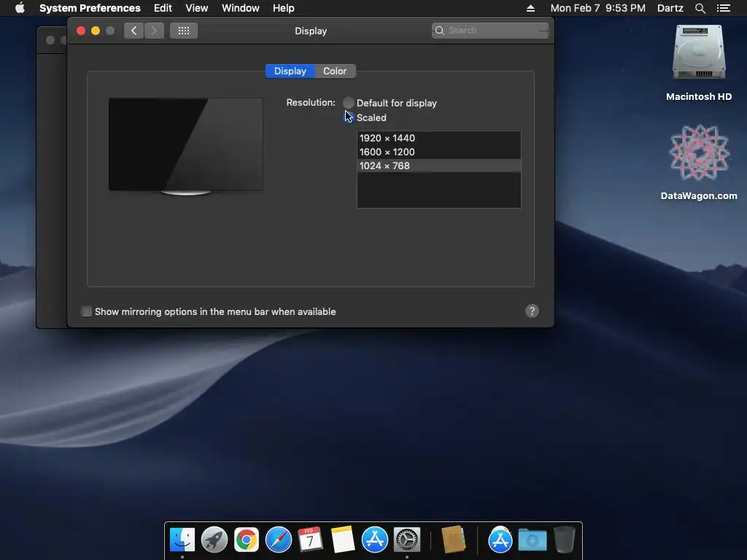747x560 pixels.
Task: Open Notes app in Dock
Action: tap(343, 540)
